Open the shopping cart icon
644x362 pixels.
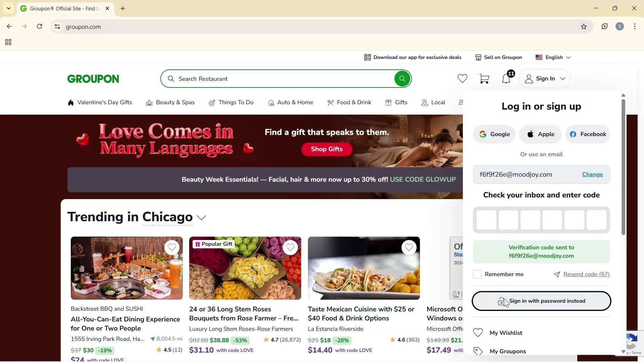(484, 79)
